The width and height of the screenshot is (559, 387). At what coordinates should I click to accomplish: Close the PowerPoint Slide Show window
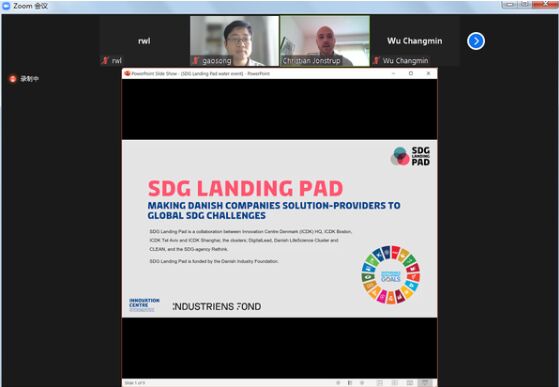(429, 73)
